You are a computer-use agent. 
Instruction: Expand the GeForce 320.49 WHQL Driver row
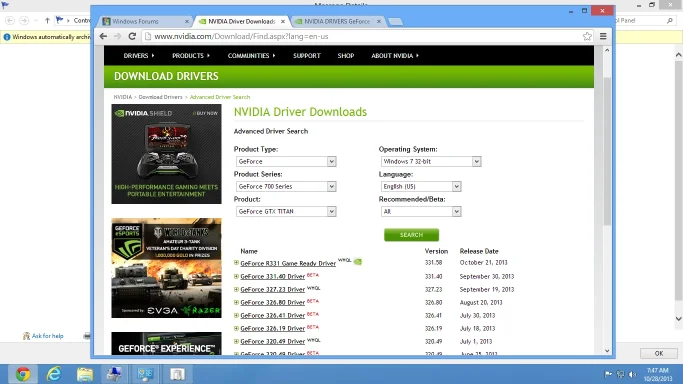(x=236, y=341)
